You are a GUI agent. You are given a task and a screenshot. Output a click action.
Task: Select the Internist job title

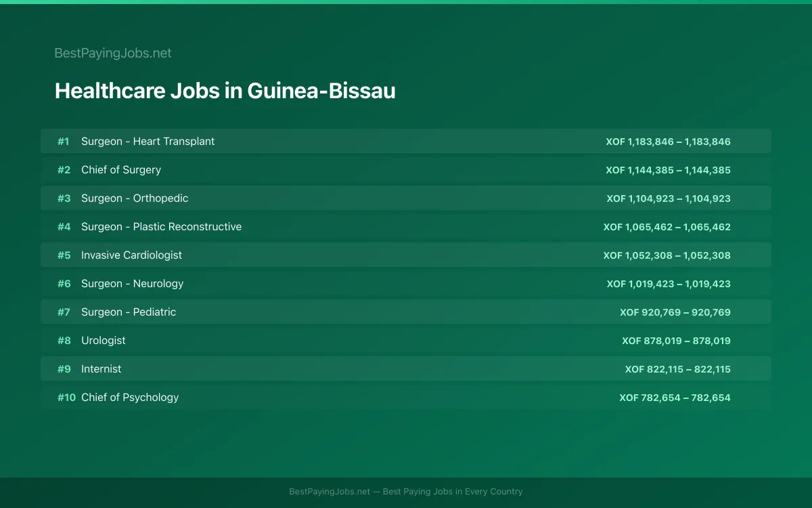point(101,369)
